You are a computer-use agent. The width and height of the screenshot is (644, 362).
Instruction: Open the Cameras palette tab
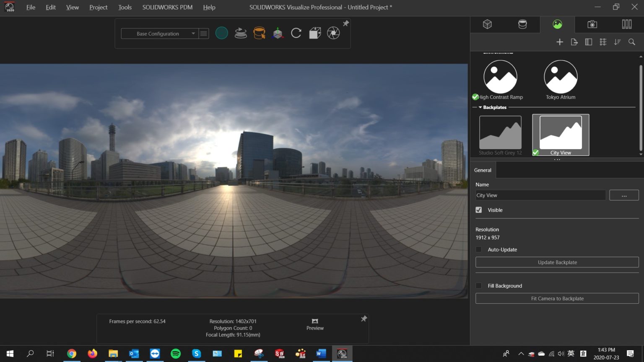592,24
